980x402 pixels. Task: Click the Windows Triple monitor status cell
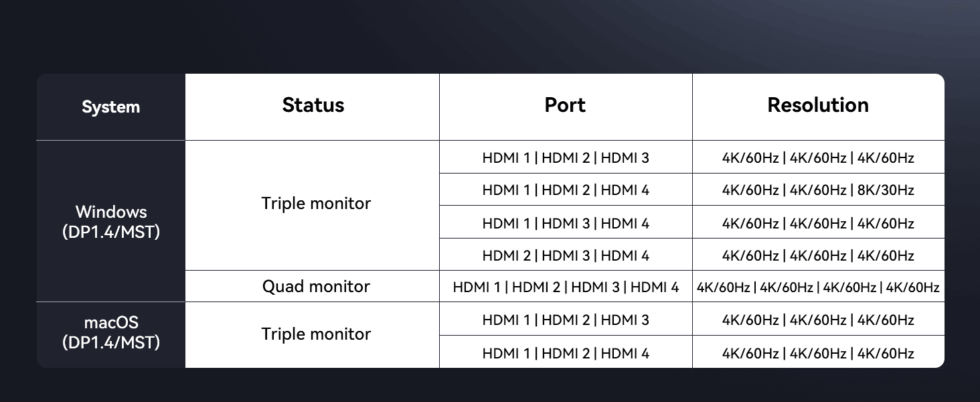[316, 204]
